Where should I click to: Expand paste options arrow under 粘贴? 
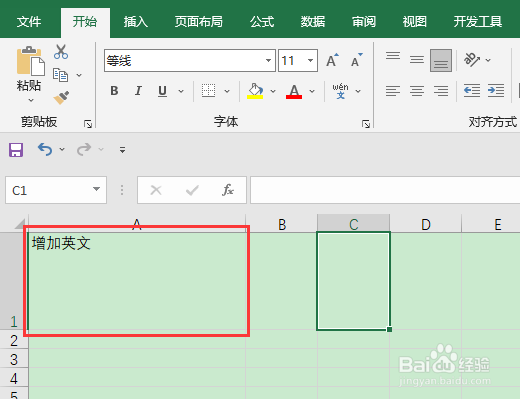tap(31, 100)
